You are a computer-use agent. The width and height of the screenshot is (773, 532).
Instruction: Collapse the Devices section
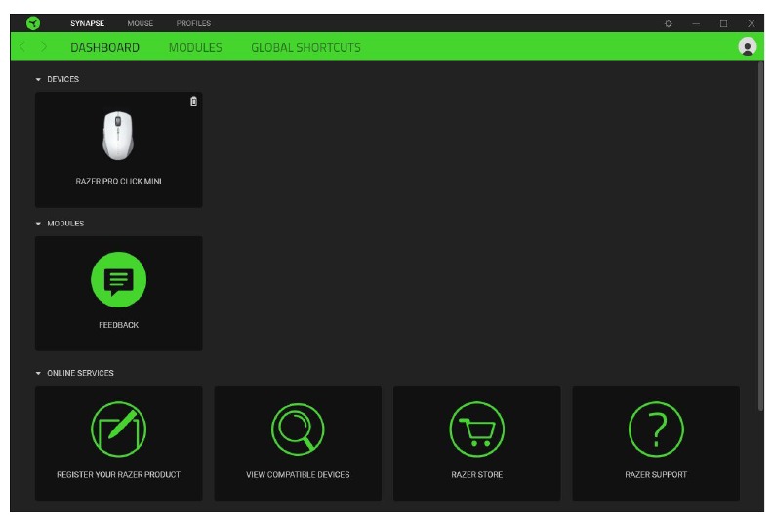[38, 79]
